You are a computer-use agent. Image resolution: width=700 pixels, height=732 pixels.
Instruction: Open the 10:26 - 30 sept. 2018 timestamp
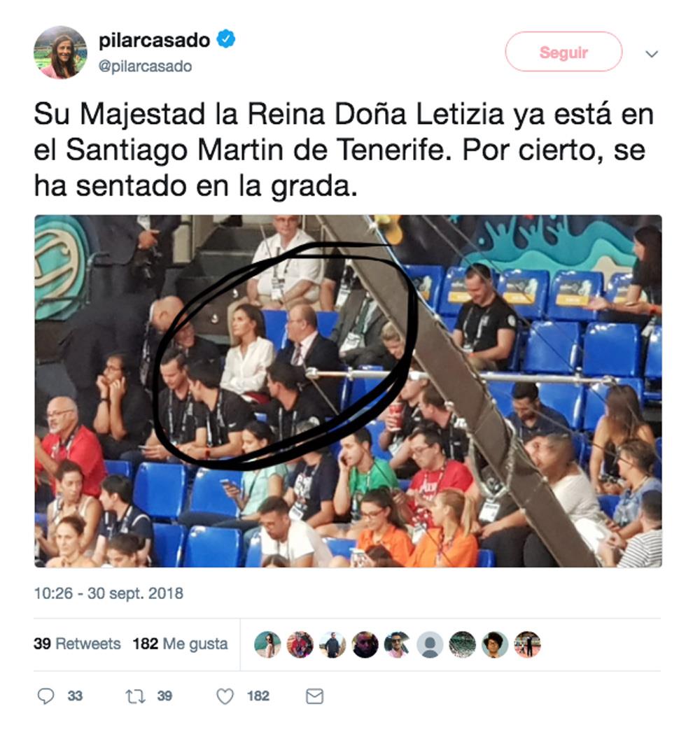108,593
